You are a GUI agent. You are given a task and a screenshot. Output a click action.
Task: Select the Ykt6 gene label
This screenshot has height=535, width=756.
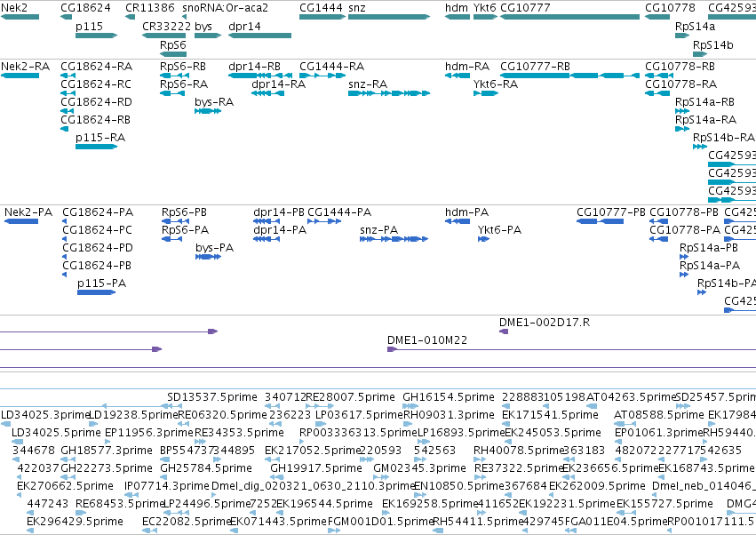coord(484,8)
